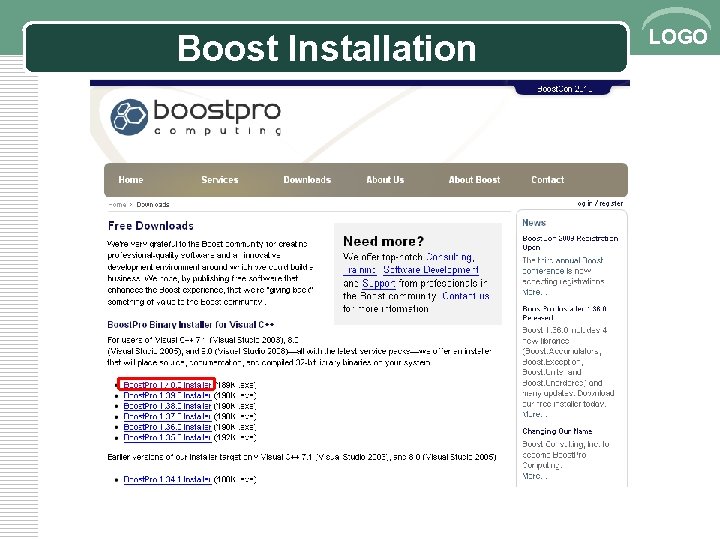
Task: Click the LOGO placeholder on the slide
Action: (x=678, y=36)
